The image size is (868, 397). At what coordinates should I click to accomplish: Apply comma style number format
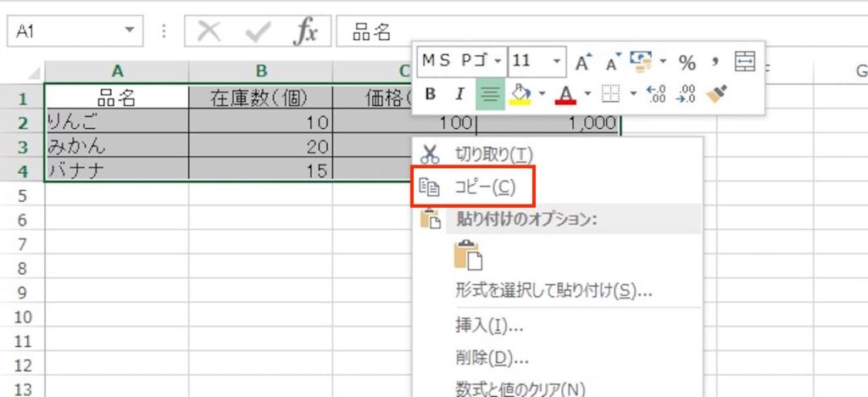click(715, 62)
